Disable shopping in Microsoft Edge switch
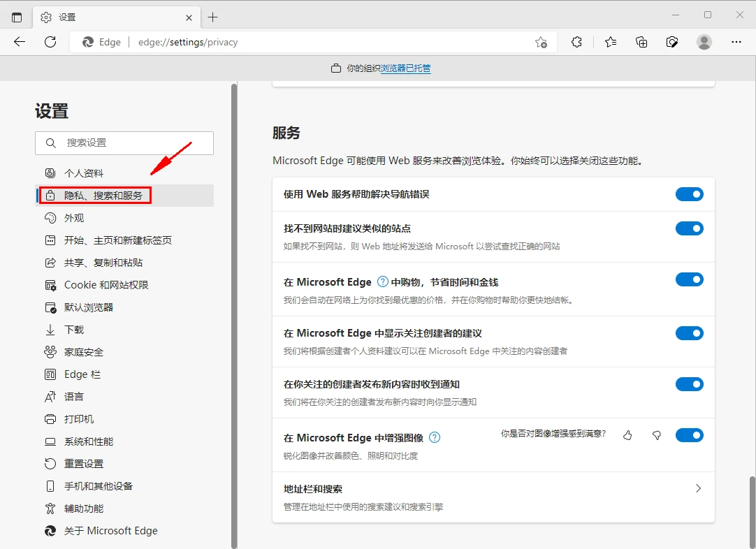 tap(689, 279)
